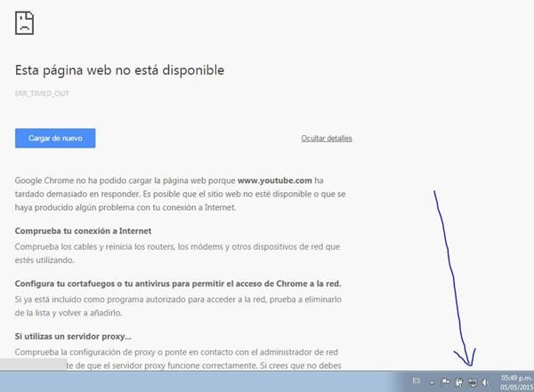This screenshot has width=534, height=392.
Task: Click title Esta página web no está disponible
Action: click(x=119, y=70)
